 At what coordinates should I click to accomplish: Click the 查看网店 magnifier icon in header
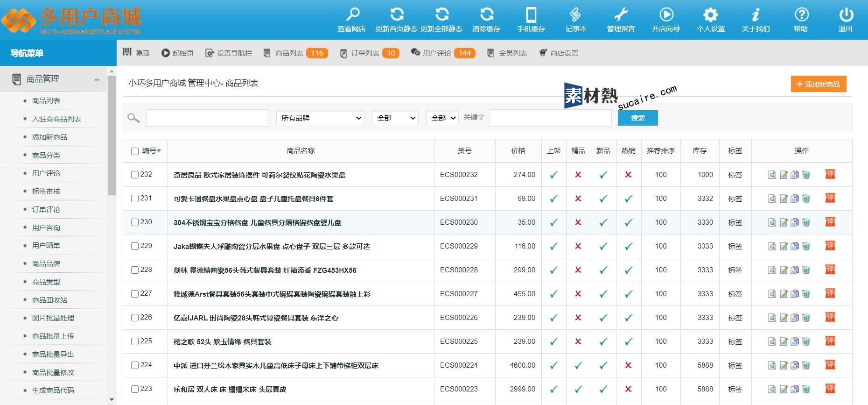point(352,15)
